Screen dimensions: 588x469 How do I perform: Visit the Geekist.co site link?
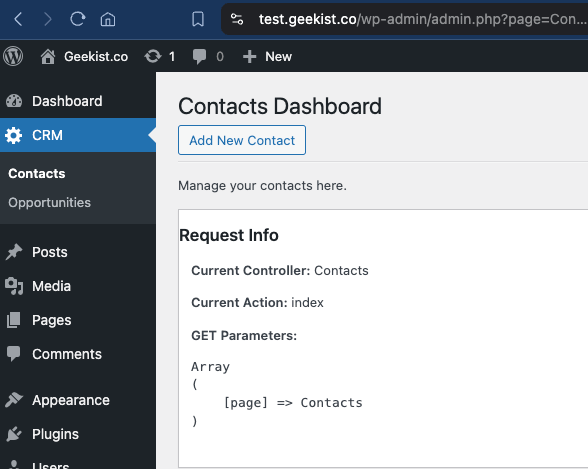click(x=96, y=57)
